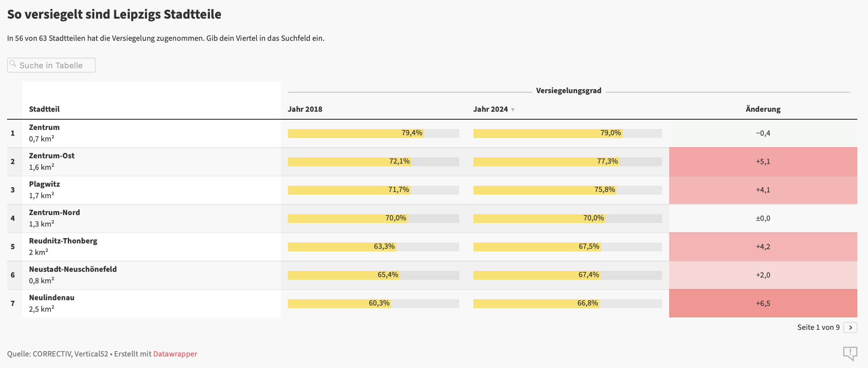Image resolution: width=868 pixels, height=368 pixels.
Task: Open the Datawrapper link
Action: 175,354
